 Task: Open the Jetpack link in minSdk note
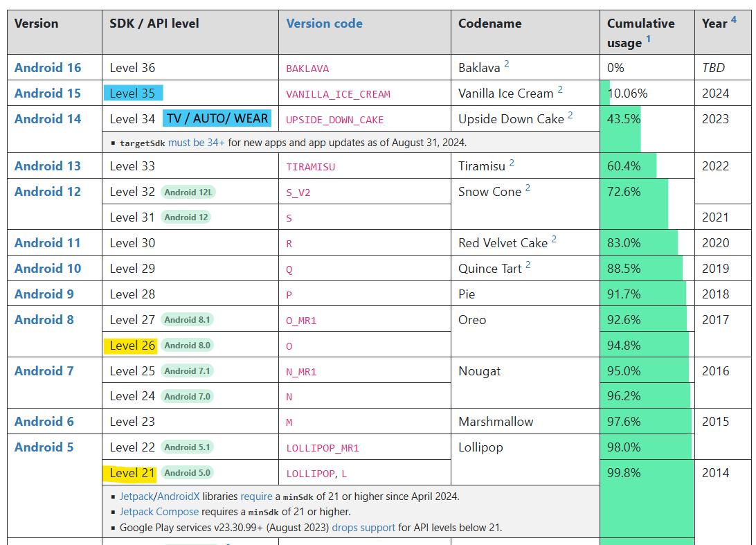point(136,497)
